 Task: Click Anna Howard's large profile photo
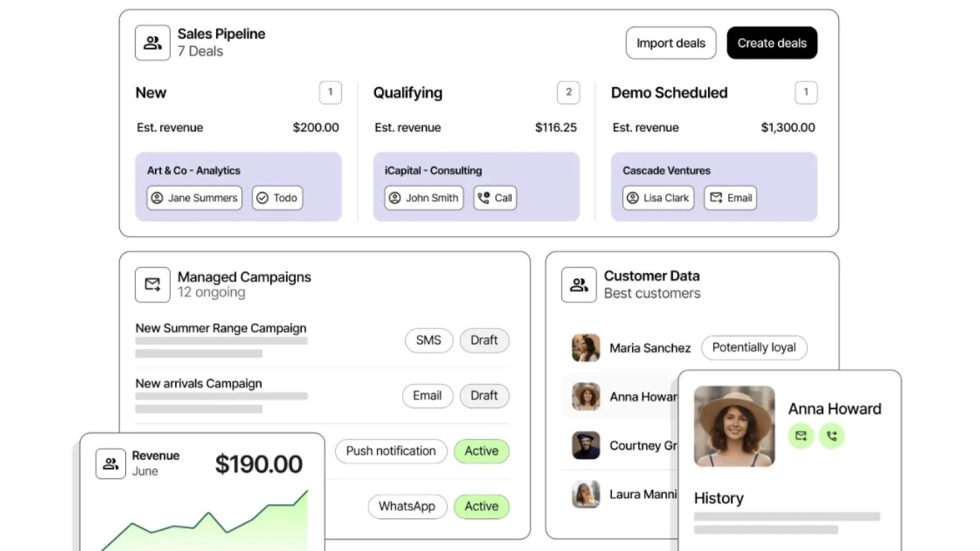click(734, 426)
